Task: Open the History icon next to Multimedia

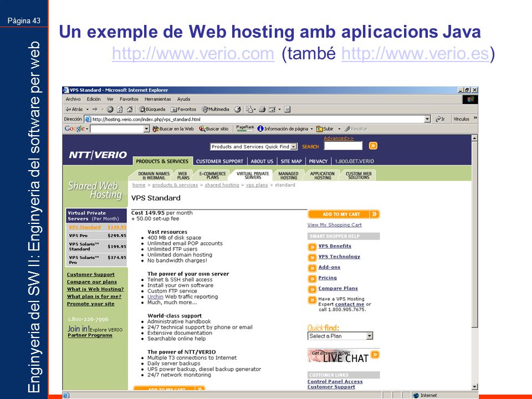Action: 238,109
